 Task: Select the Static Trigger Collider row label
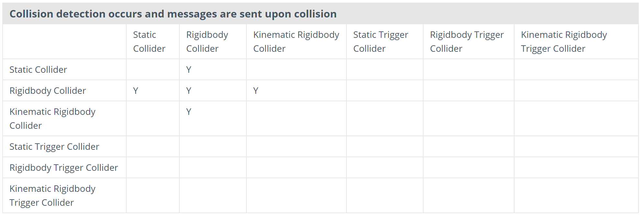click(54, 147)
